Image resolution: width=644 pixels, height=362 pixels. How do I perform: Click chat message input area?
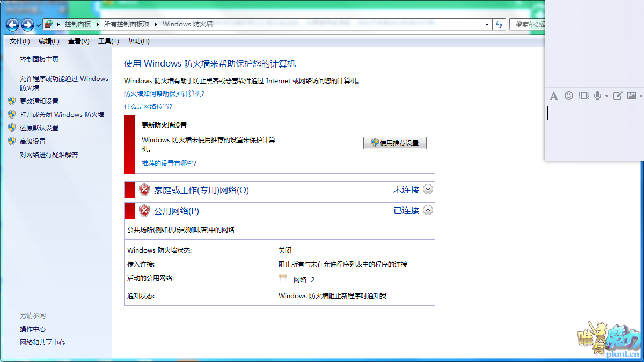[x=595, y=131]
